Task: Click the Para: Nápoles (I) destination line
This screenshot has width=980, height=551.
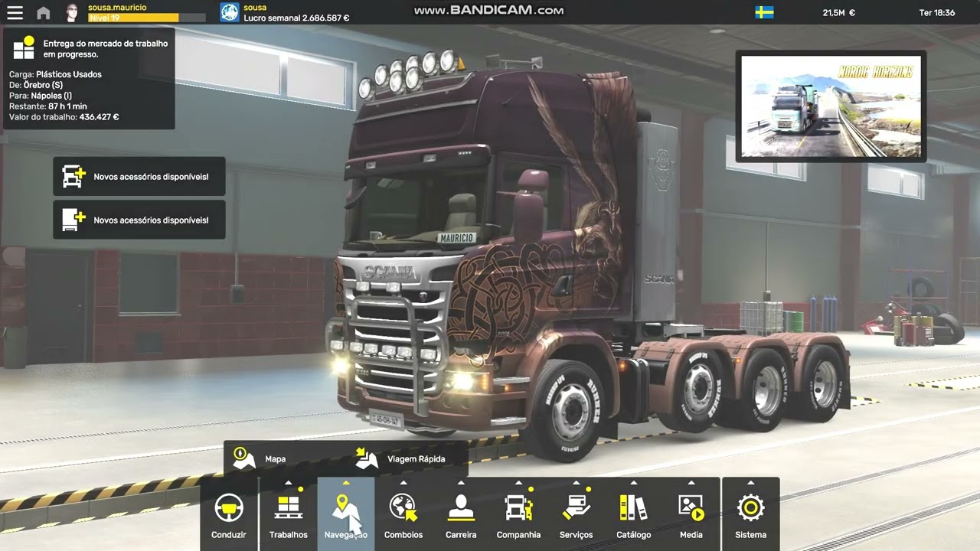Action: click(41, 96)
